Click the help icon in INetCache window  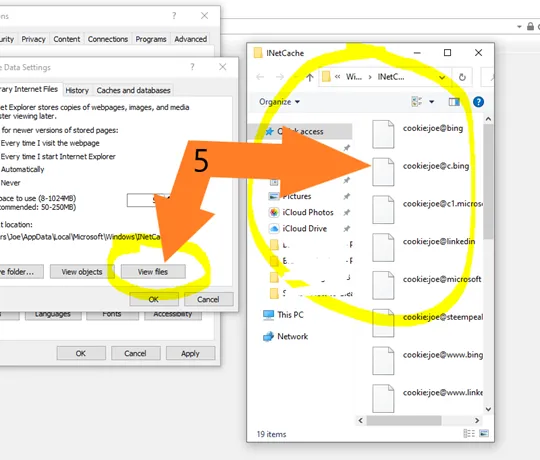pyautogui.click(x=478, y=102)
